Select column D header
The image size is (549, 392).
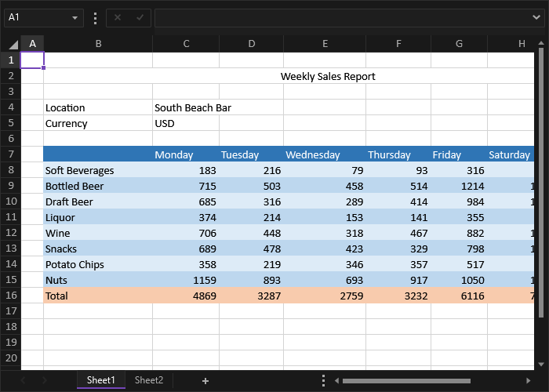[252, 44]
